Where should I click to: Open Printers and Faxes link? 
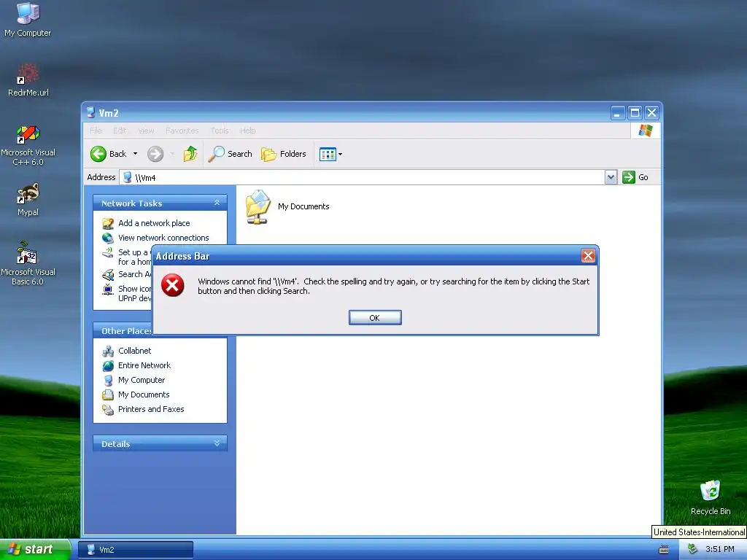pyautogui.click(x=151, y=409)
